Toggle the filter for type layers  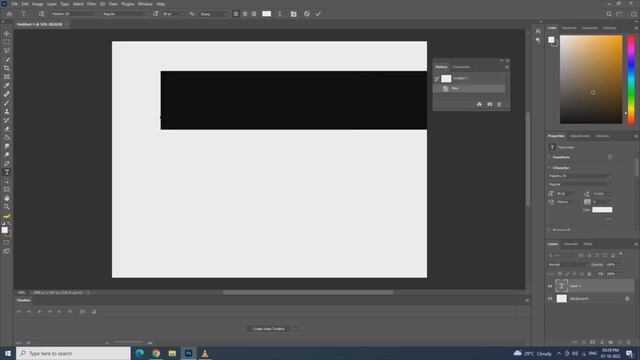coord(597,255)
